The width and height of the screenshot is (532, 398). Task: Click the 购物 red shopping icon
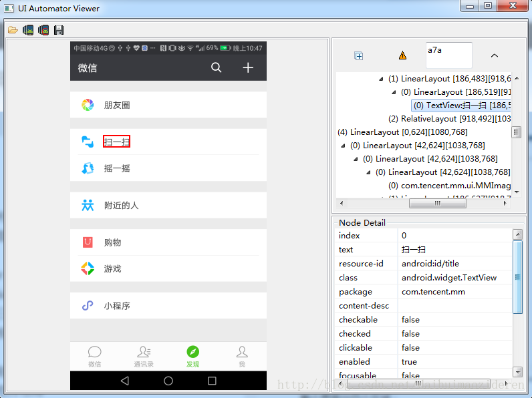[88, 242]
